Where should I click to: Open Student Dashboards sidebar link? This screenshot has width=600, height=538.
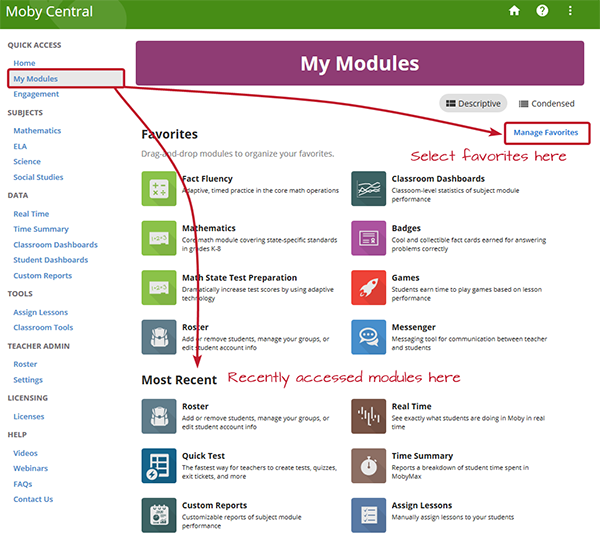click(x=51, y=260)
